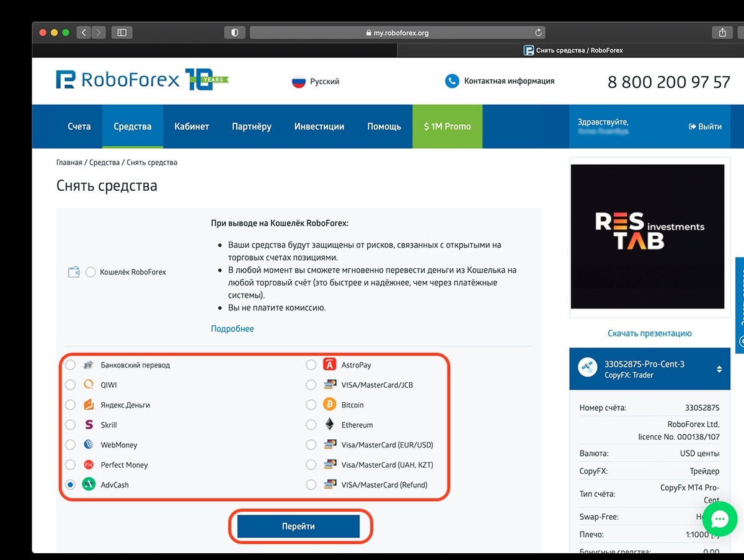Image resolution: width=744 pixels, height=560 pixels.
Task: Select the Ethereum radio button
Action: pos(311,425)
